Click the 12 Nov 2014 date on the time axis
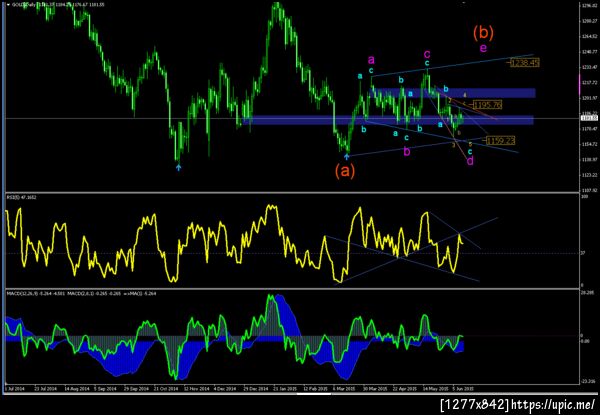Image resolution: width=600 pixels, height=415 pixels. pos(196,388)
